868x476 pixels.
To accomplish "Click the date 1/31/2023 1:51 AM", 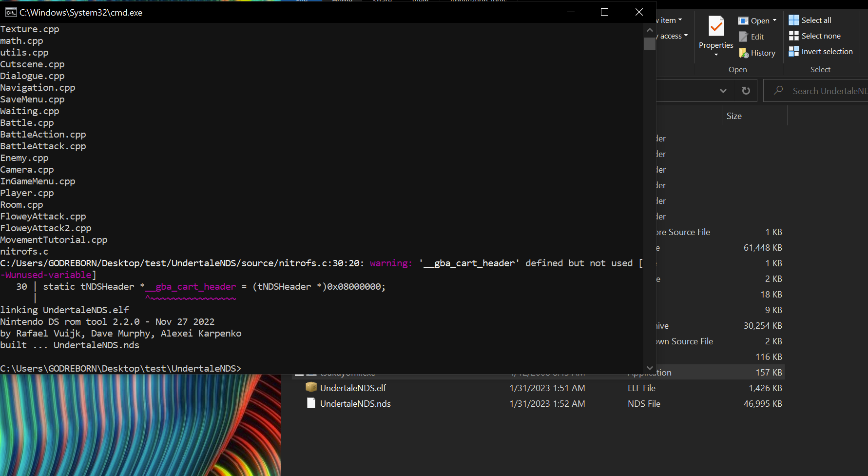I will (547, 388).
